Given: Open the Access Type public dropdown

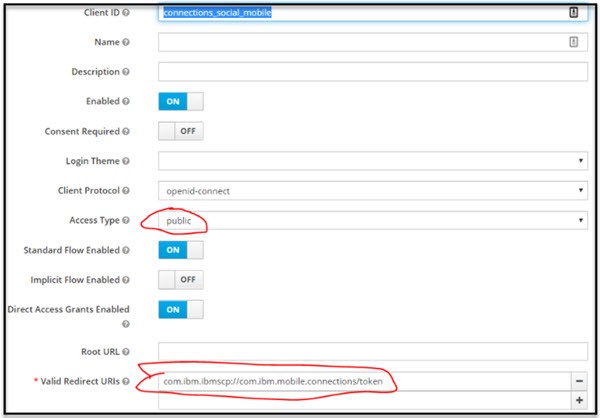Looking at the screenshot, I should (373, 220).
